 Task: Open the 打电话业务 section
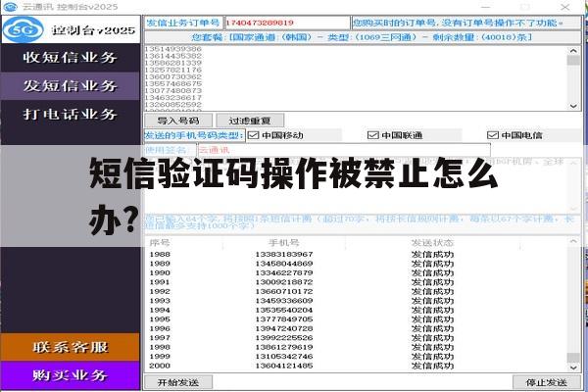[x=71, y=114]
